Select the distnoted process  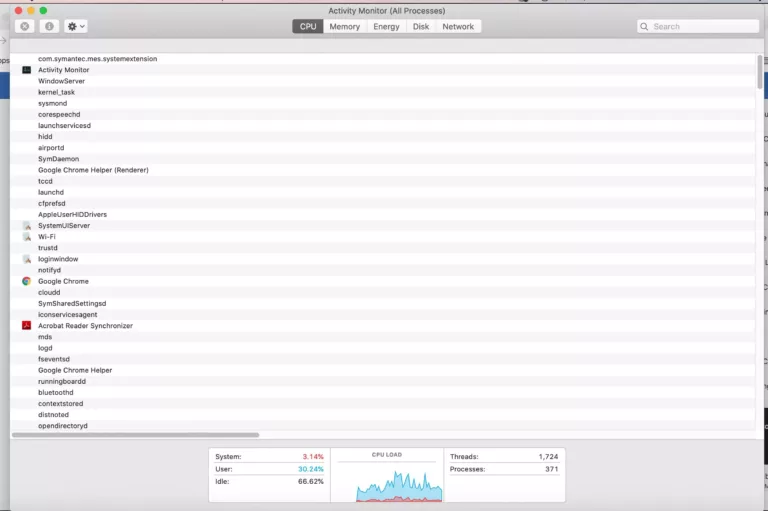pos(53,415)
